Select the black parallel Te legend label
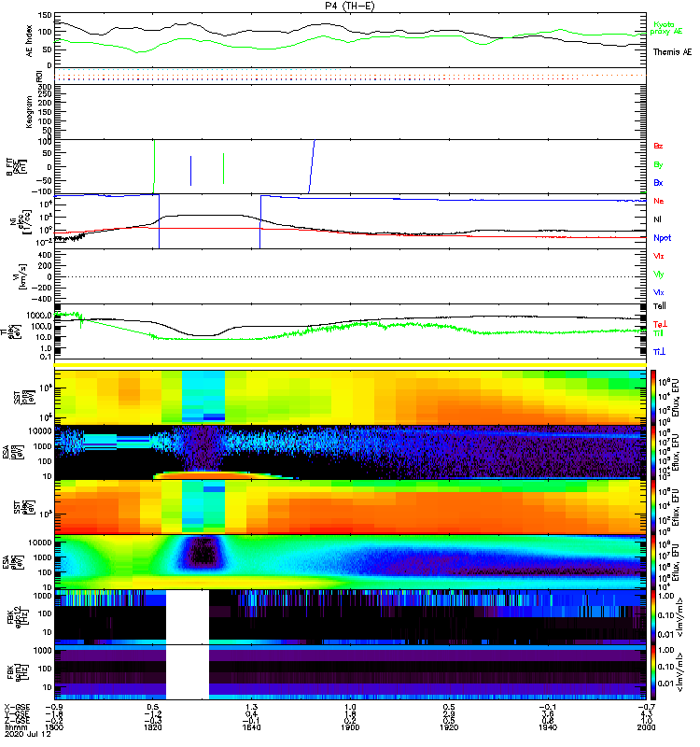Screen dimensions: 700x747 point(660,306)
